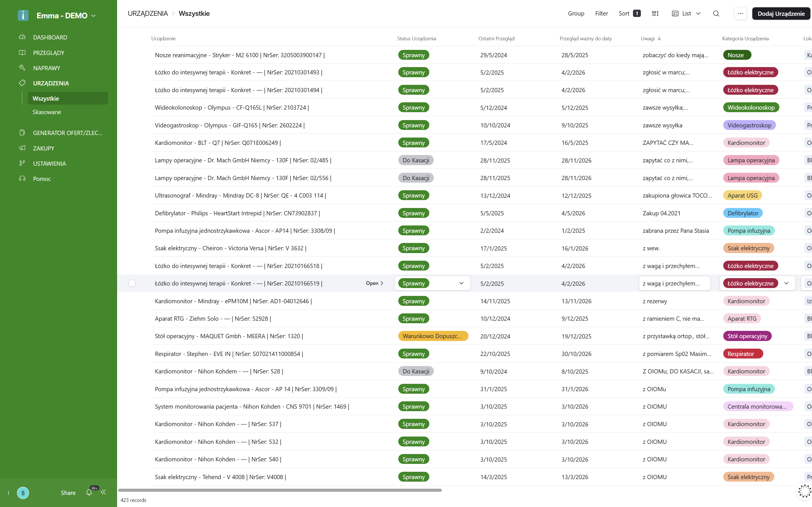This screenshot has height=507, width=812.
Task: Expand the Sprawny status dropdown on selected row
Action: click(461, 283)
